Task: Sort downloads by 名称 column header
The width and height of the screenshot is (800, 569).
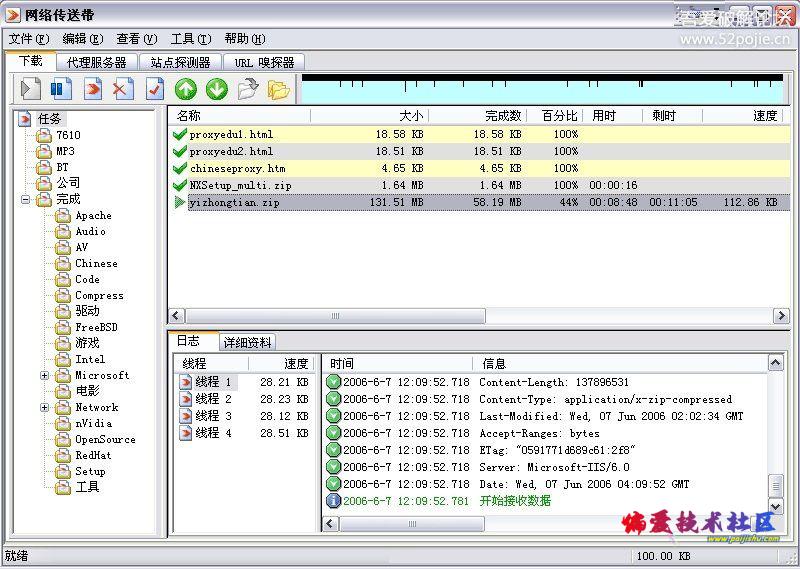Action: coord(240,116)
